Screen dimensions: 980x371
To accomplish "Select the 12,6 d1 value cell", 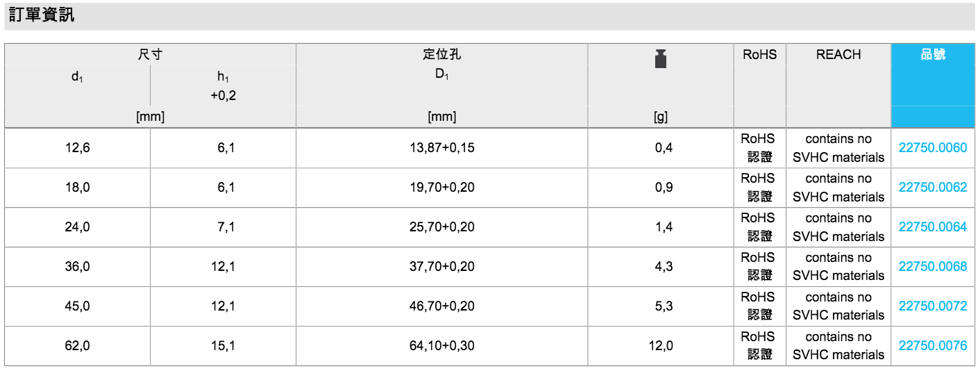I will 77,148.
